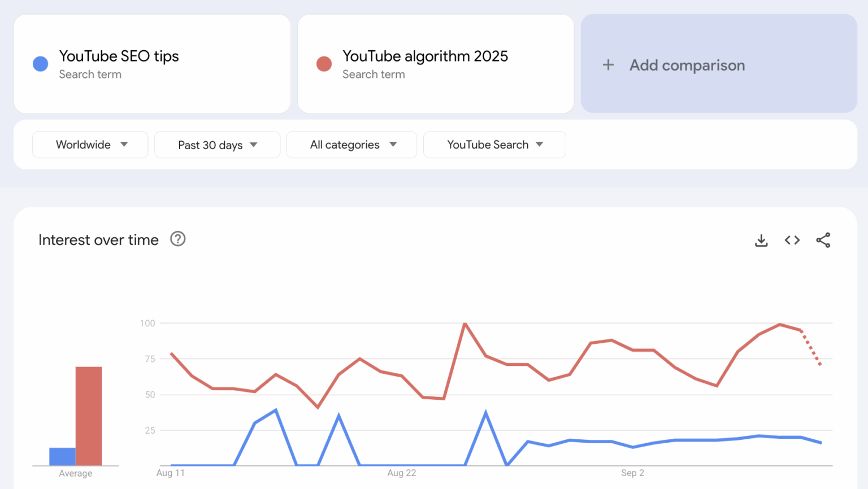Open the Worldwide region dropdown
This screenshot has height=489, width=868.
(90, 145)
